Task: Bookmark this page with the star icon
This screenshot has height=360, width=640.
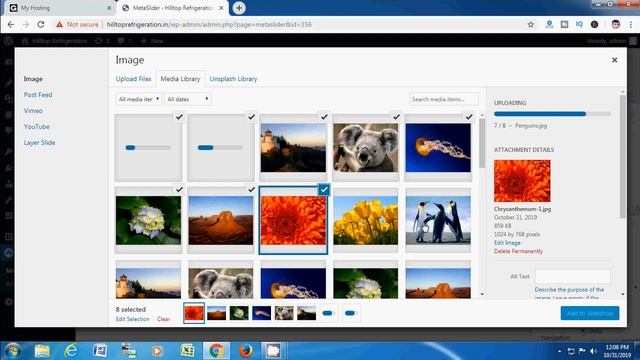Action: point(531,24)
